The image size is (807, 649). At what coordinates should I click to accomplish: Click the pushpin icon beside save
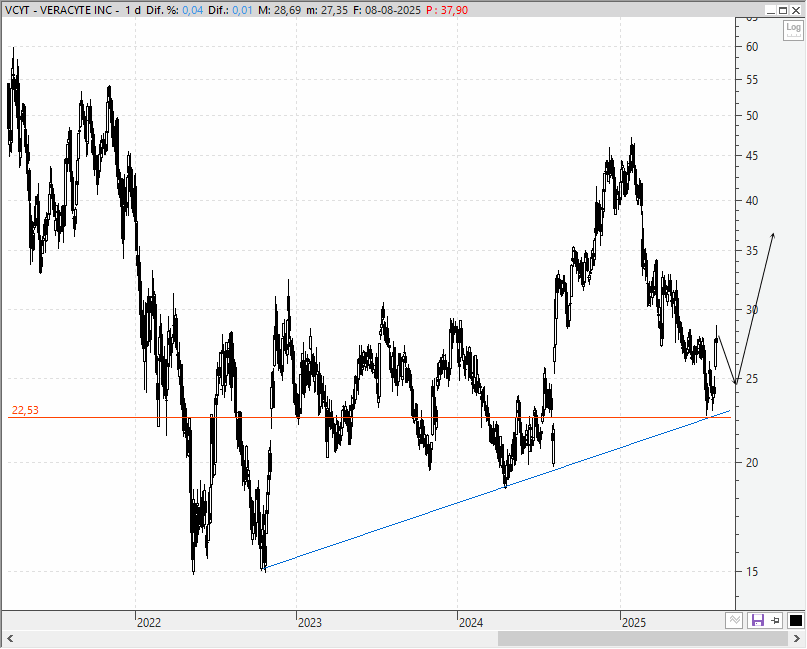coord(775,620)
